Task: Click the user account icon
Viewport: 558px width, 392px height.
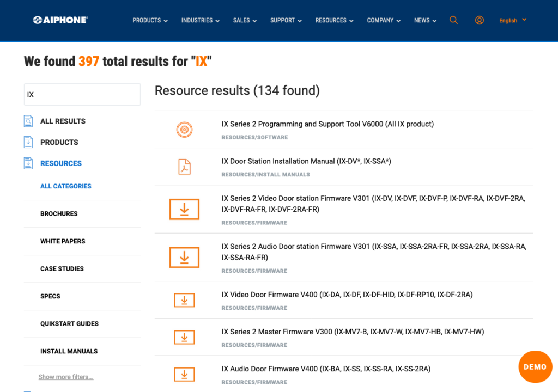Action: click(x=479, y=20)
